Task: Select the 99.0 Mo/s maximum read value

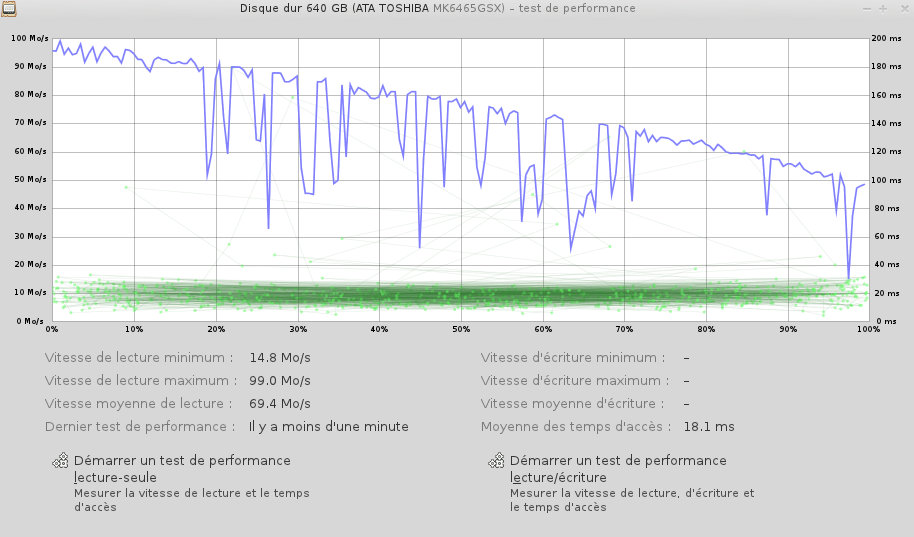Action: (x=279, y=381)
